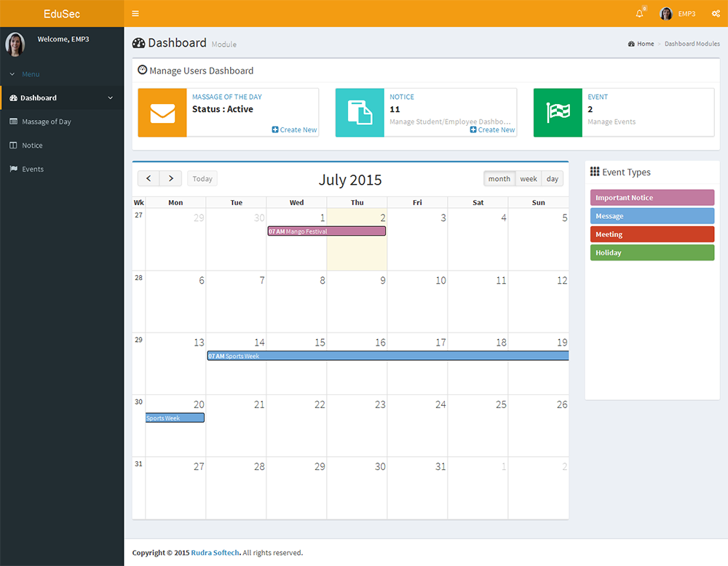Switch calendar to day view
728x566 pixels.
552,179
